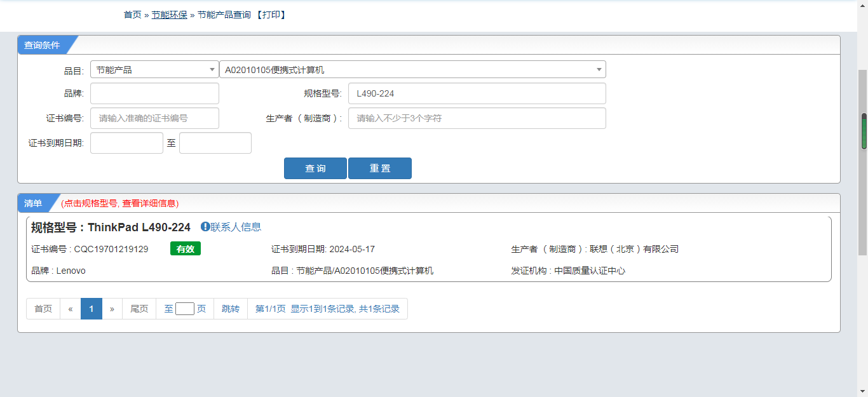The width and height of the screenshot is (868, 397).
Task: Click the 查询 search button
Action: 315,168
